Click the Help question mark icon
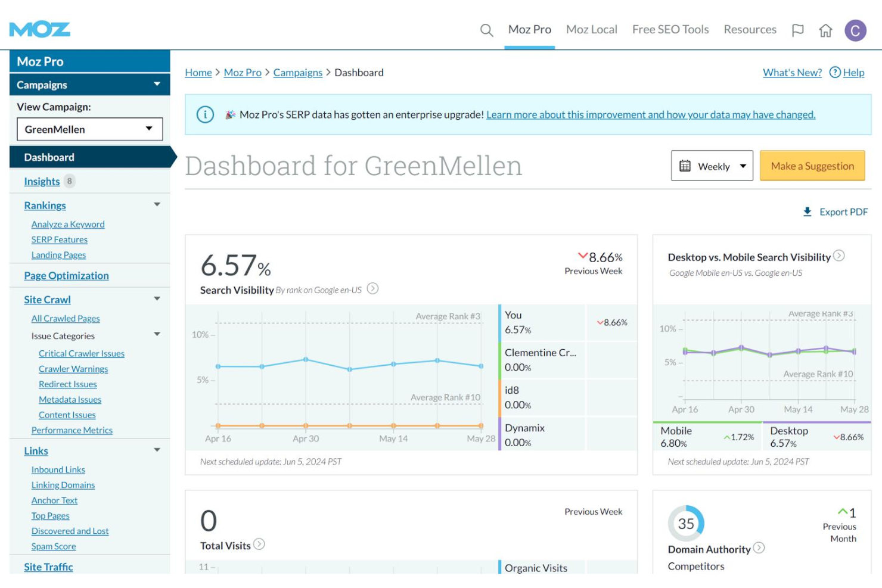Screen dimensions: 882x588 click(x=835, y=72)
